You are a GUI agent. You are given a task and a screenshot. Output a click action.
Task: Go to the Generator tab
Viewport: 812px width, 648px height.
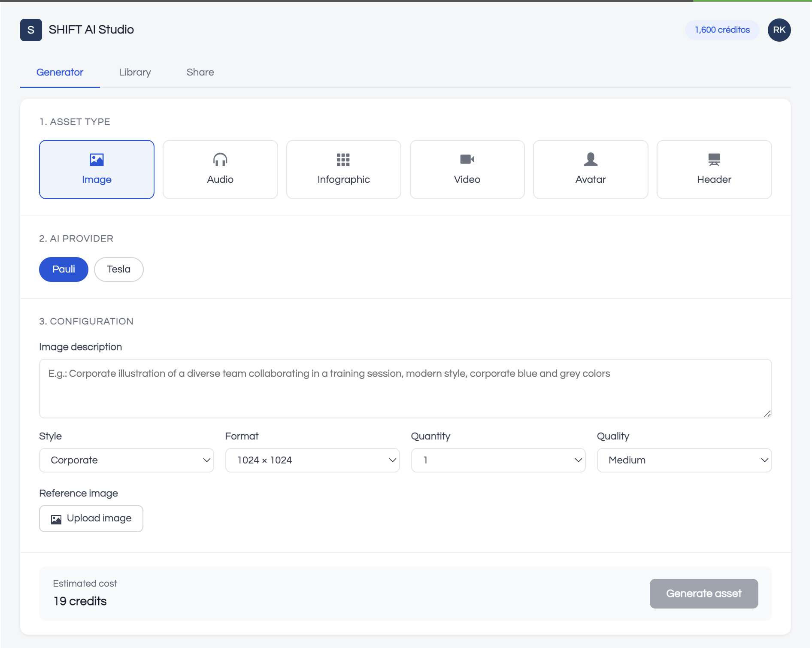coord(60,72)
